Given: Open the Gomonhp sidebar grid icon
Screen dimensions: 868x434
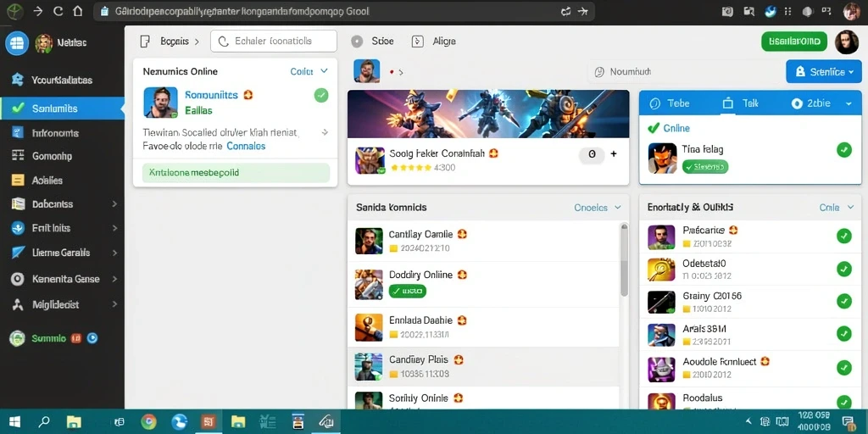Looking at the screenshot, I should [x=18, y=156].
